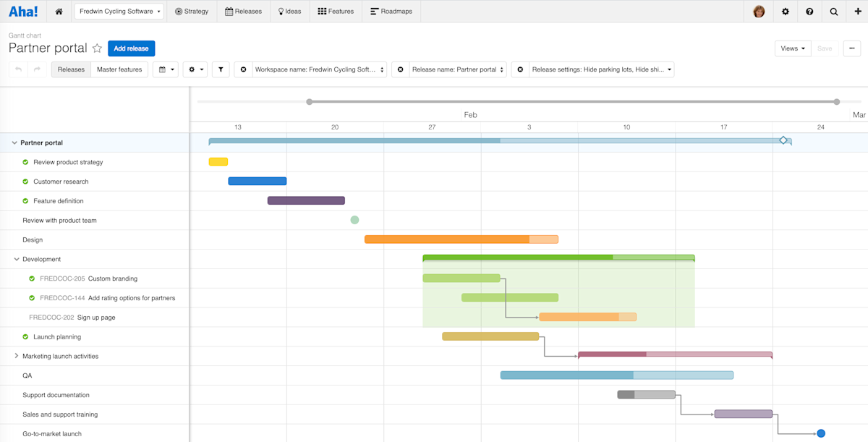This screenshot has width=868, height=442.
Task: Remove the Workspace name filter
Action: pos(243,69)
